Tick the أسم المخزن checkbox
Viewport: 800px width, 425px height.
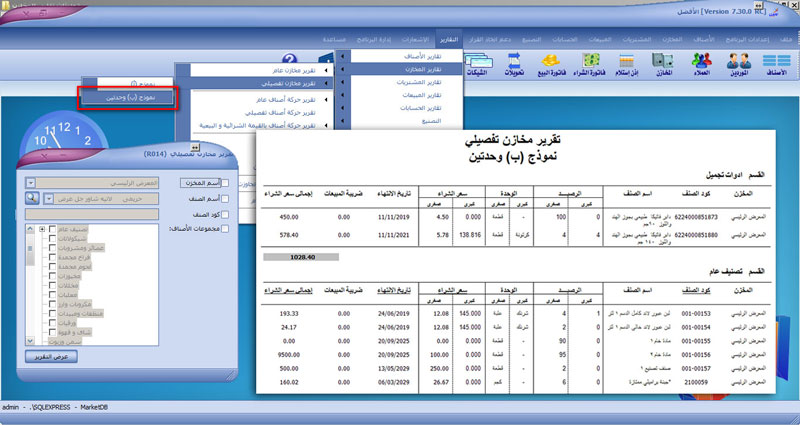(x=225, y=183)
